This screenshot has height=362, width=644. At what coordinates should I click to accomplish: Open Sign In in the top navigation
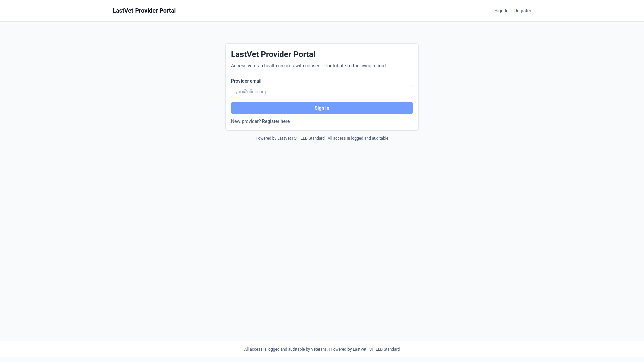[501, 11]
